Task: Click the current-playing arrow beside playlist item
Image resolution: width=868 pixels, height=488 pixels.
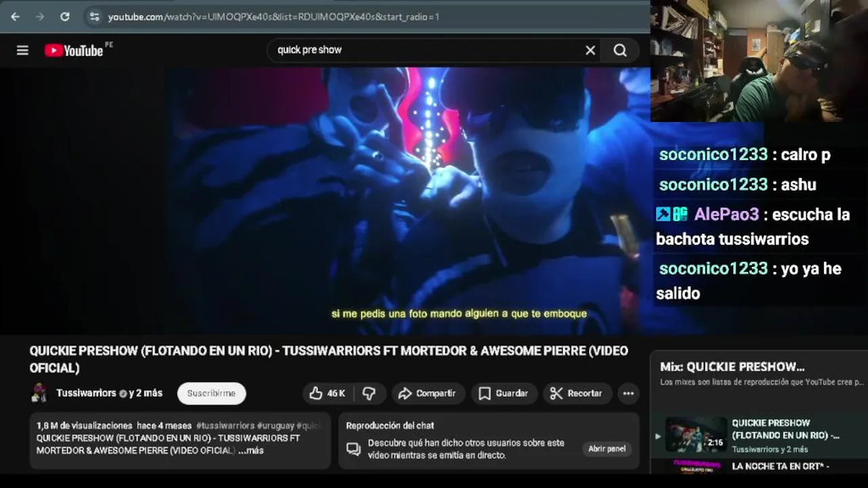Action: tap(657, 436)
